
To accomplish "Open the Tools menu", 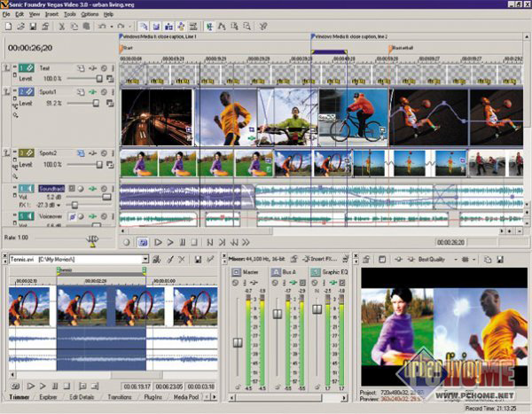I will coord(70,14).
